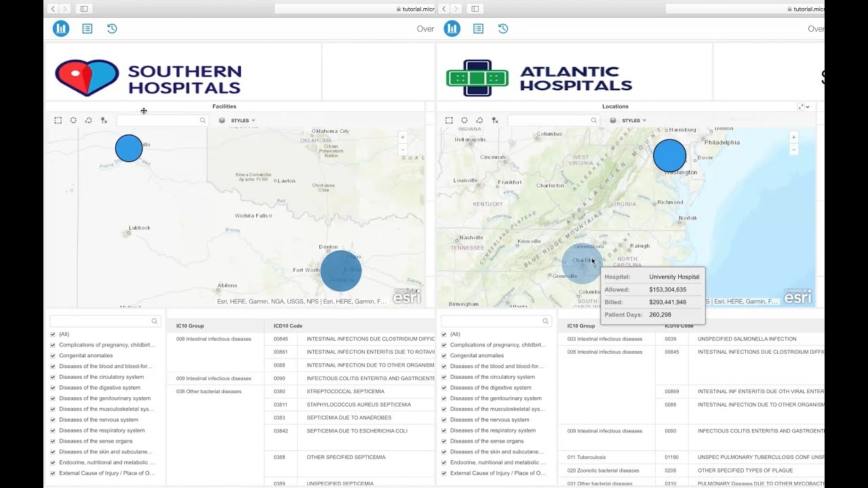The height and width of the screenshot is (488, 868).
Task: Click Atlantic Hospitals logo
Action: point(539,78)
